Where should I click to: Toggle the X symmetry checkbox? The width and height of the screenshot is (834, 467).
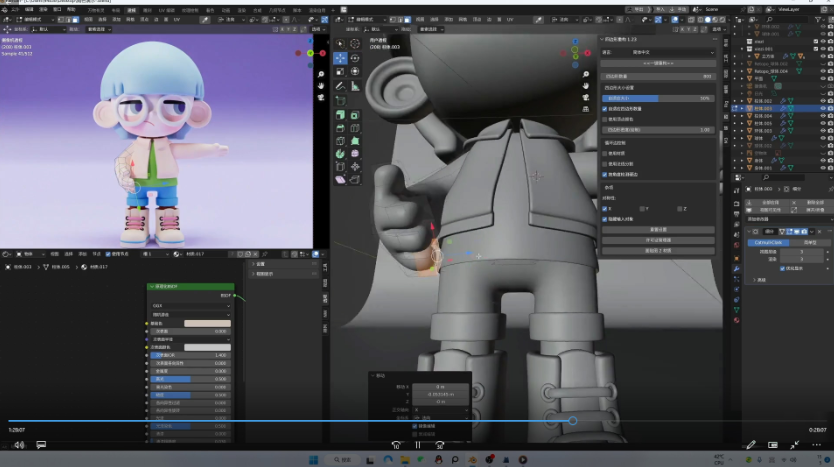(x=605, y=209)
